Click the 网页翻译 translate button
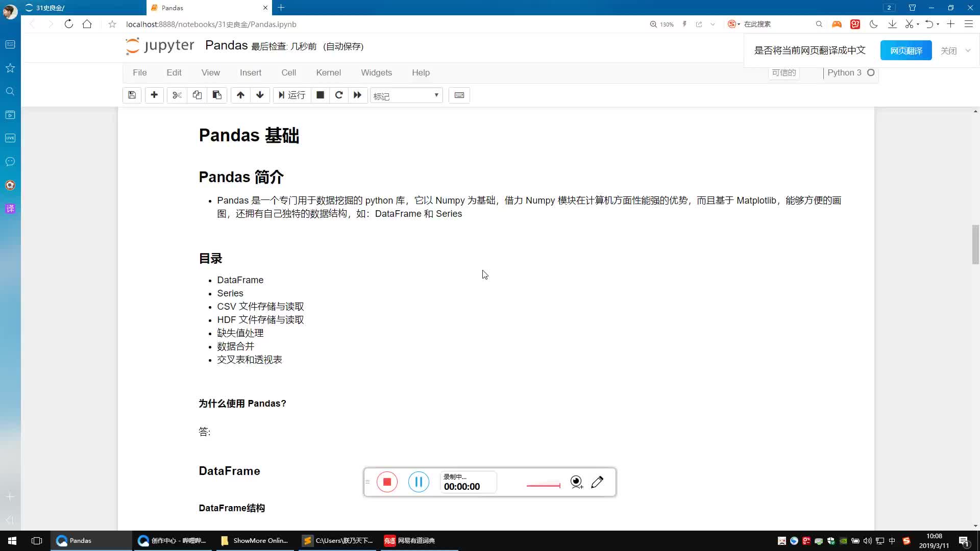The height and width of the screenshot is (551, 980). pyautogui.click(x=906, y=50)
